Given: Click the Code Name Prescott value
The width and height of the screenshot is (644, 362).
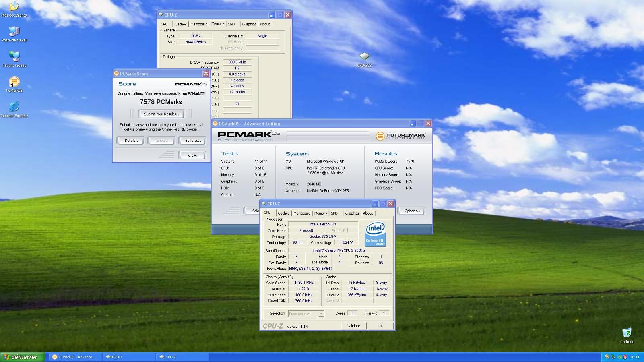Looking at the screenshot, I should 306,230.
